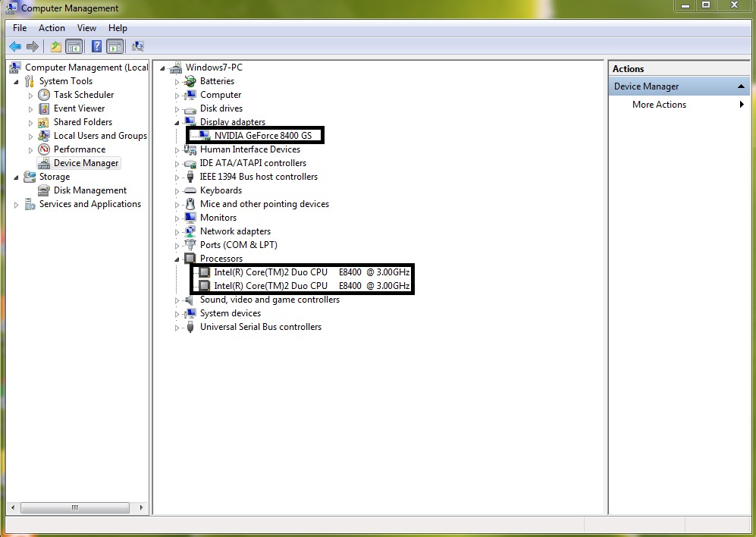The width and height of the screenshot is (756, 537).
Task: Click the Help question mark toolbar icon
Action: click(x=96, y=46)
